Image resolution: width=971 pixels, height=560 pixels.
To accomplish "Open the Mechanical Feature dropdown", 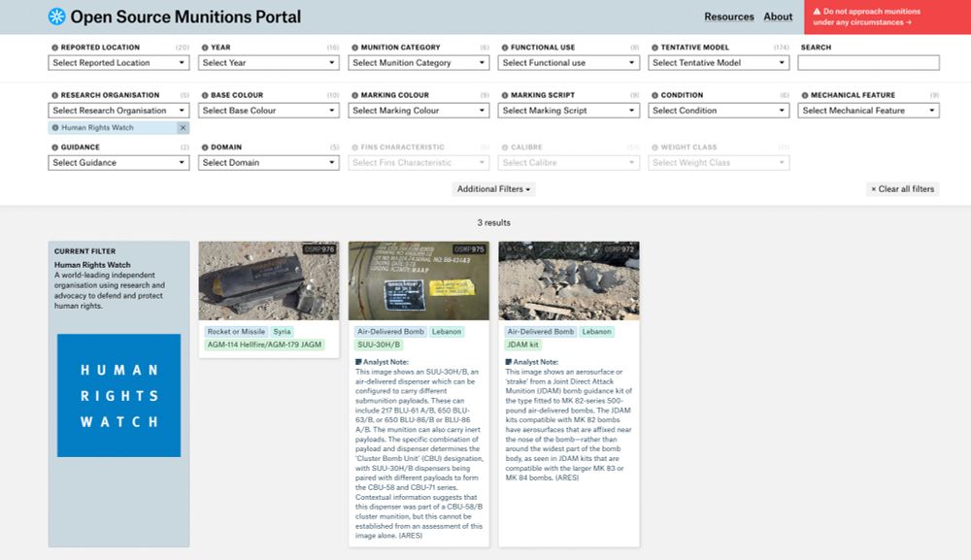I will (868, 110).
